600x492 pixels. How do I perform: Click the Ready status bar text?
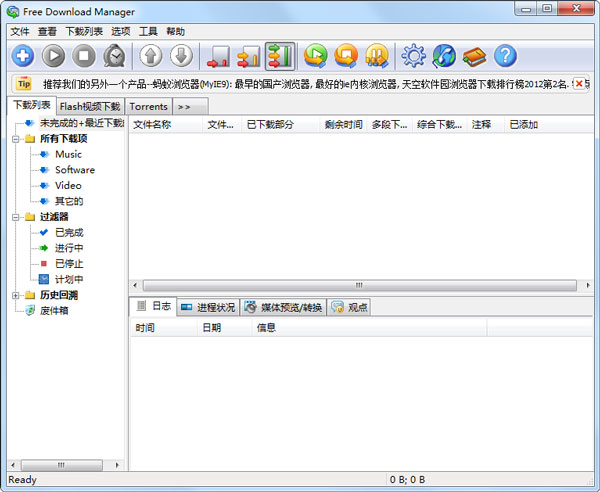[22, 479]
